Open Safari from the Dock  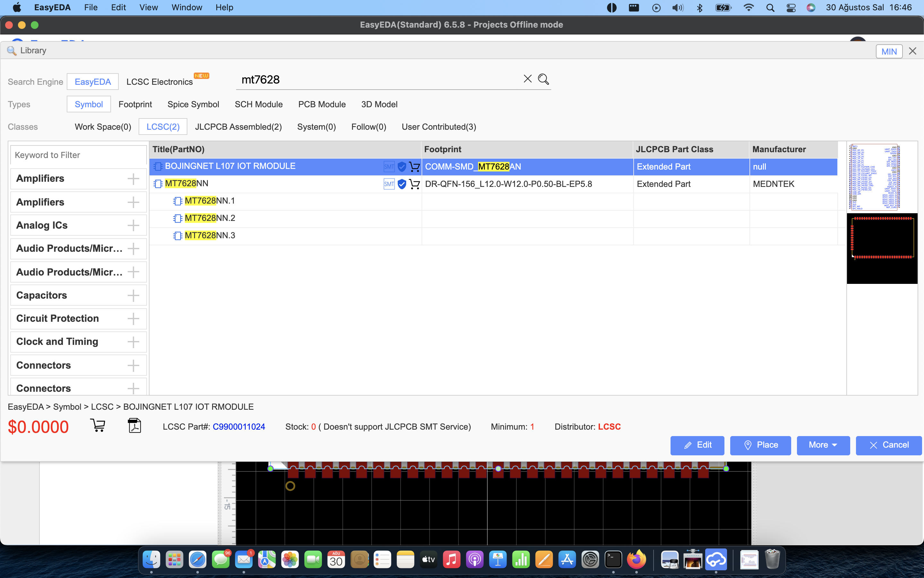(197, 560)
